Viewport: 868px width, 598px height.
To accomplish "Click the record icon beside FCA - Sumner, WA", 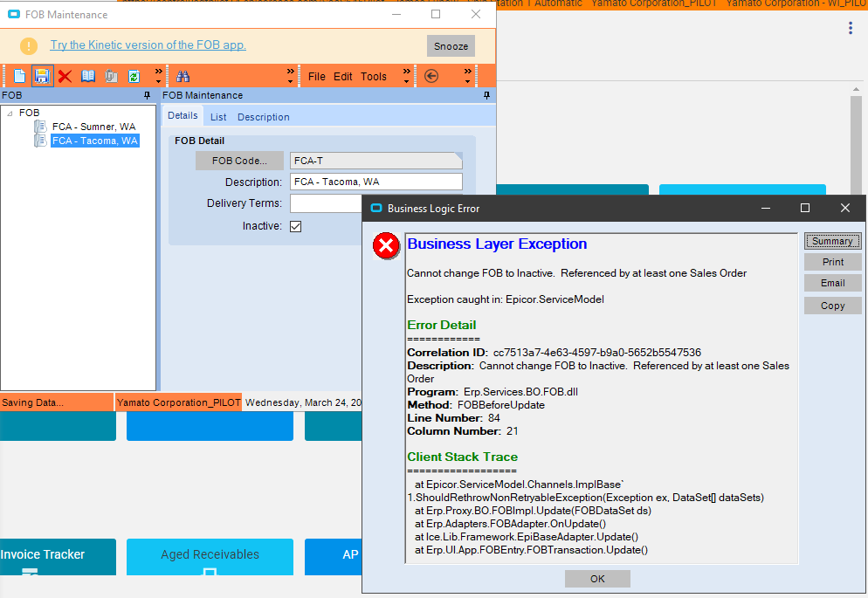I will (40, 127).
